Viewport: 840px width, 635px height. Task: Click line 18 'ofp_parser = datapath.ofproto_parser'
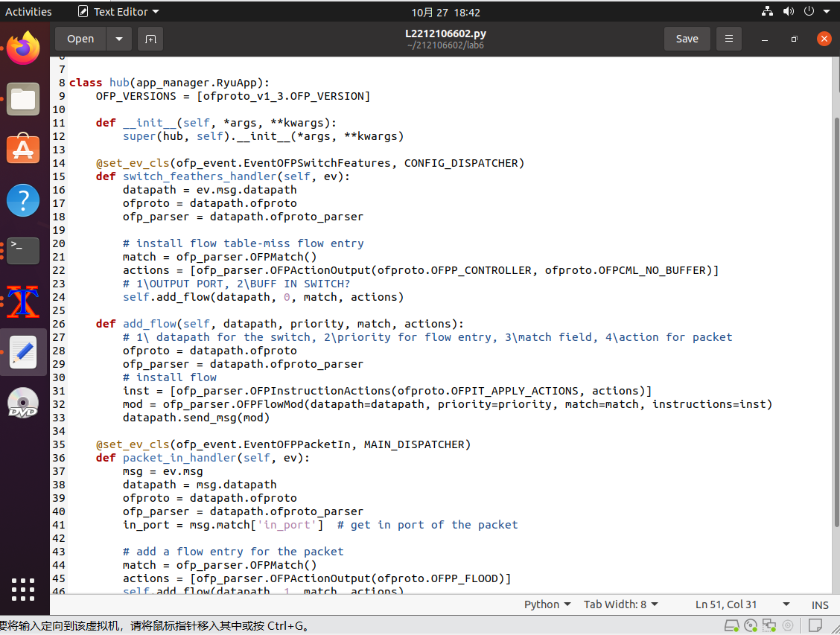(x=244, y=217)
